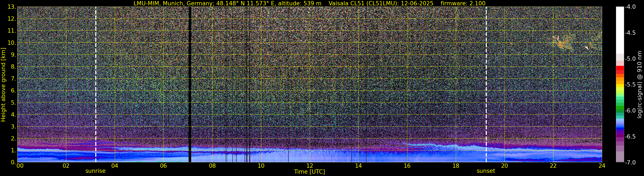Click the y-axis tick label '10.'
The image size is (644, 176).
(x=12, y=43)
